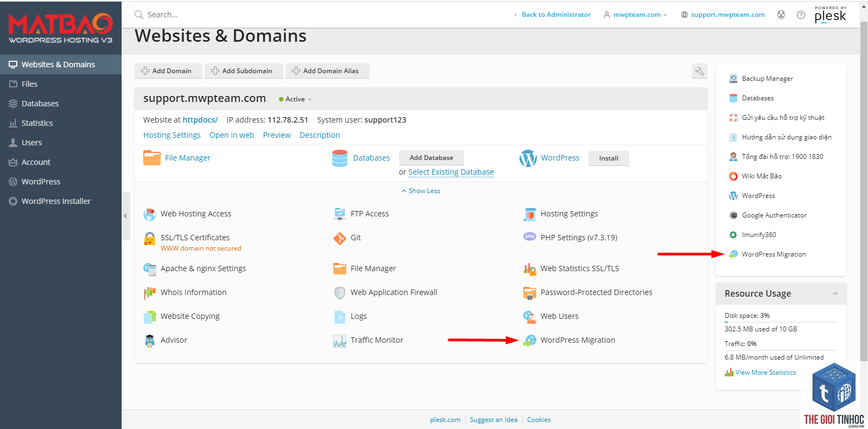Open Apache & nginx Settings icon

pyautogui.click(x=149, y=268)
